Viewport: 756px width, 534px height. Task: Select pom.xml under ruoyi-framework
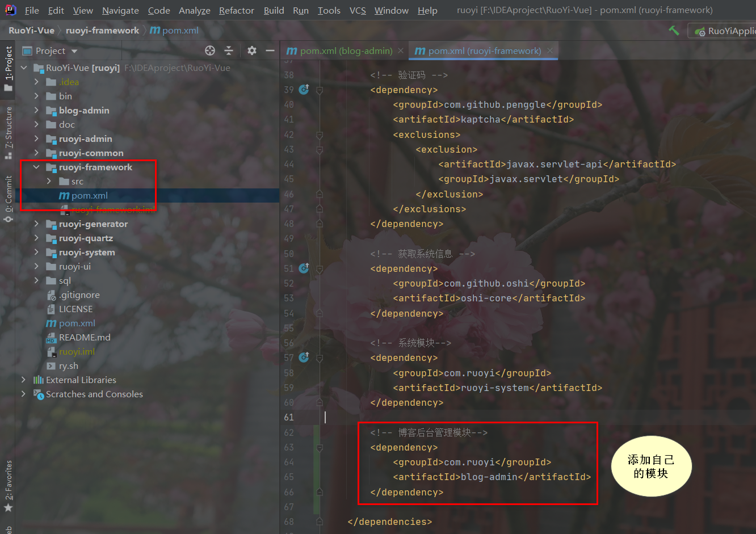[89, 196]
